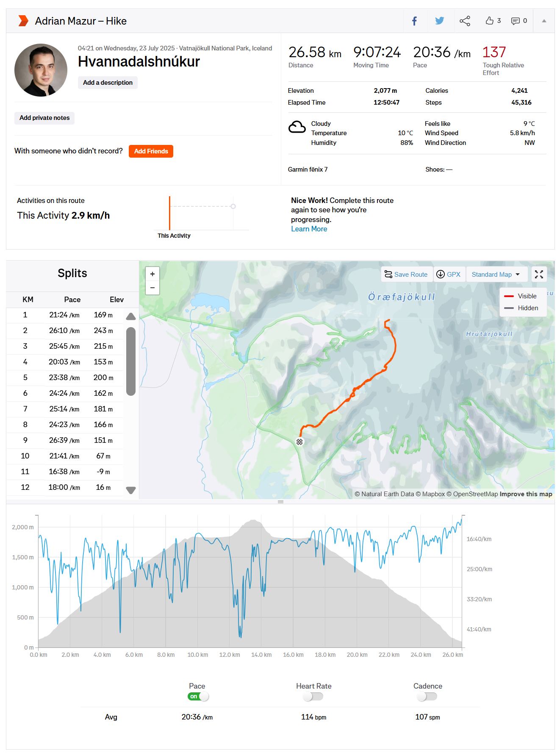Open the Learn More link

coord(309,229)
